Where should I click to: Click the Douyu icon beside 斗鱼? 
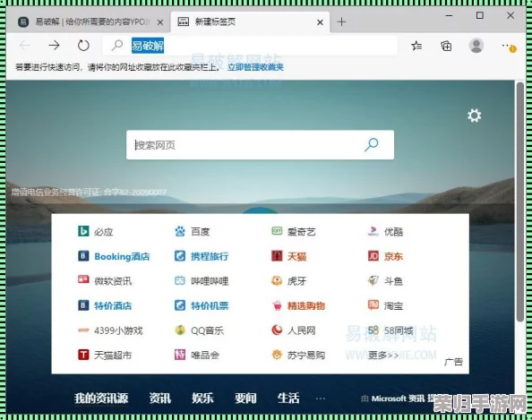click(373, 280)
